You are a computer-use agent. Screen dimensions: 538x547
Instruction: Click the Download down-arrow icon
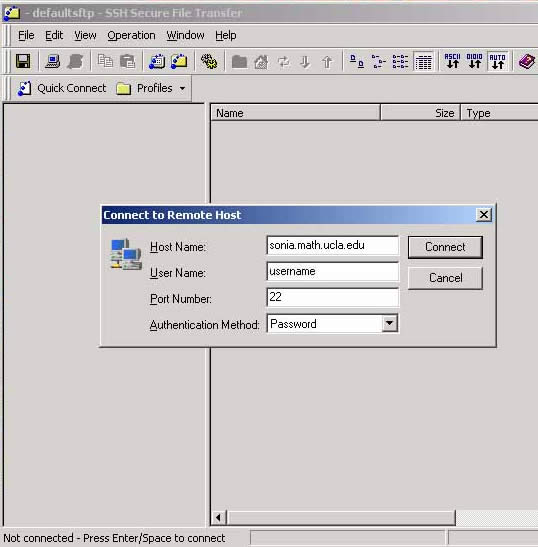point(305,62)
